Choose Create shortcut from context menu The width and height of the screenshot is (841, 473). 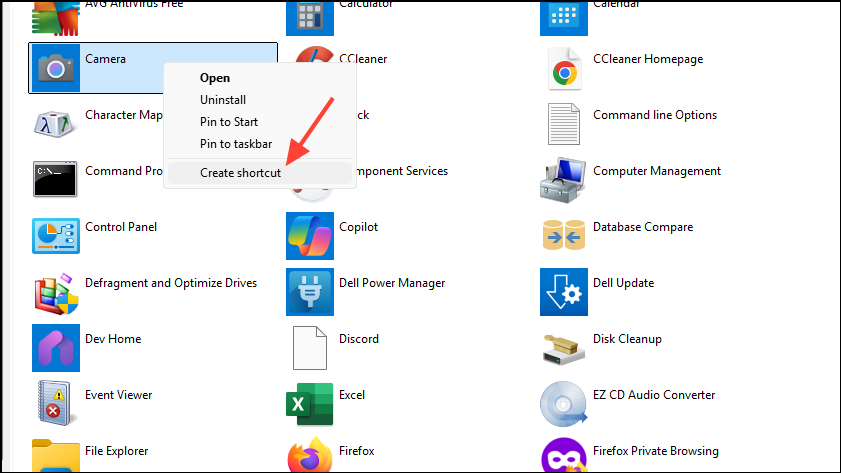(240, 173)
